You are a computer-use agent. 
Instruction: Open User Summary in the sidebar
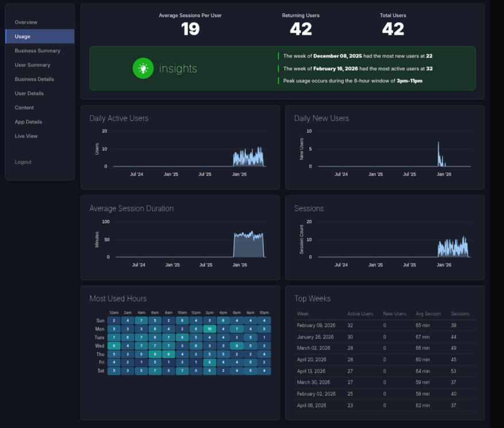(x=32, y=64)
